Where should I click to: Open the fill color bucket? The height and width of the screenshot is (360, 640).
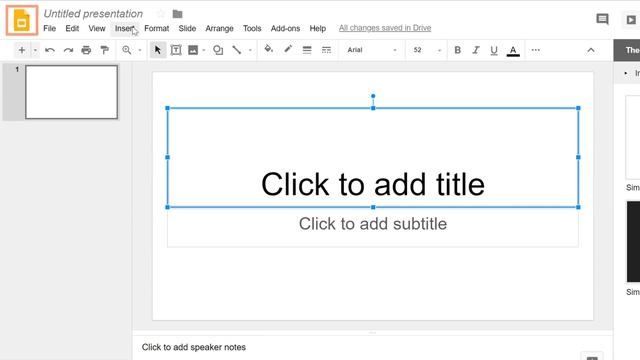point(269,49)
